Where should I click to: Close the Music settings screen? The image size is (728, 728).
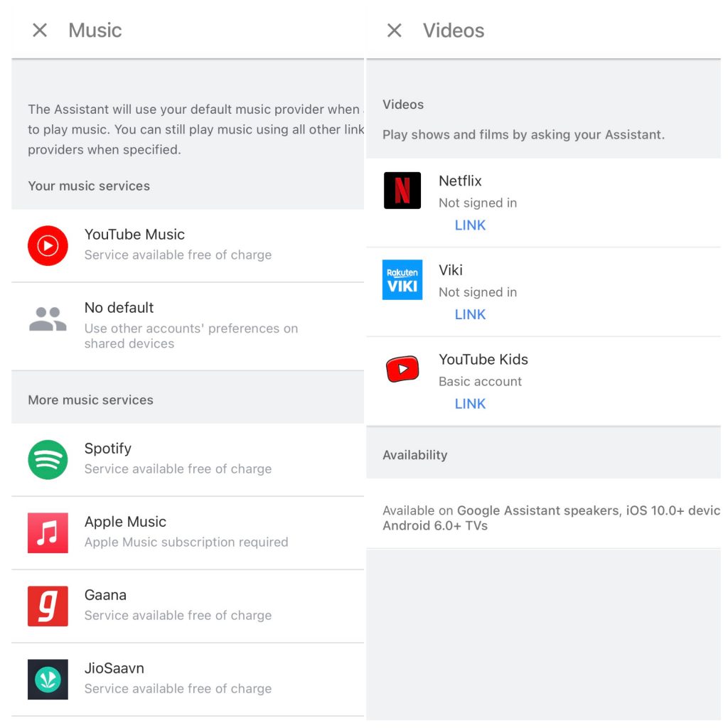[40, 31]
